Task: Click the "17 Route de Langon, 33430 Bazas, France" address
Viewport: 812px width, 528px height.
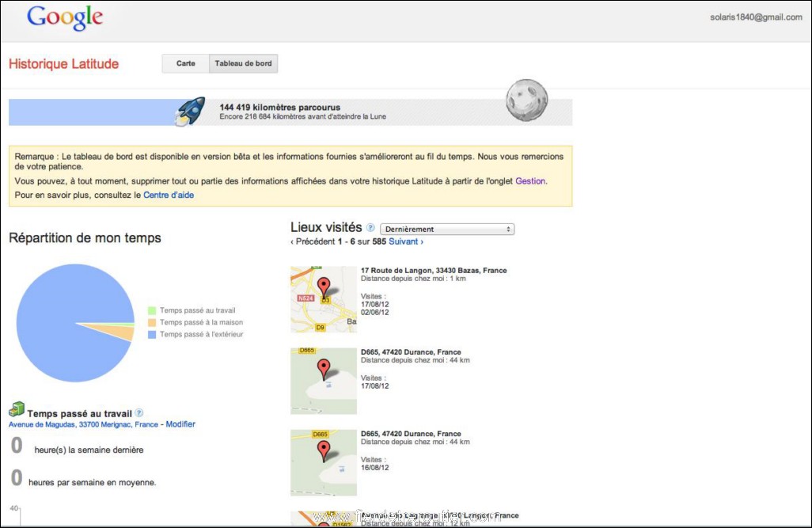Action: [x=434, y=270]
